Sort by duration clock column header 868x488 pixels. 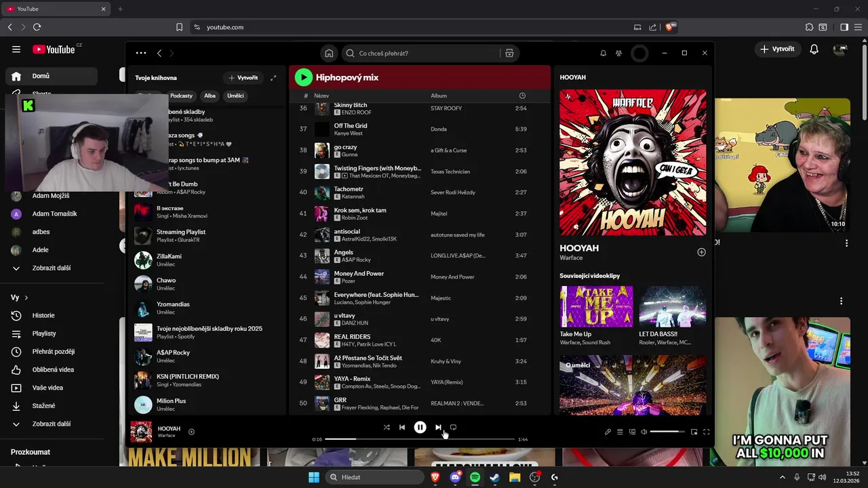(522, 96)
